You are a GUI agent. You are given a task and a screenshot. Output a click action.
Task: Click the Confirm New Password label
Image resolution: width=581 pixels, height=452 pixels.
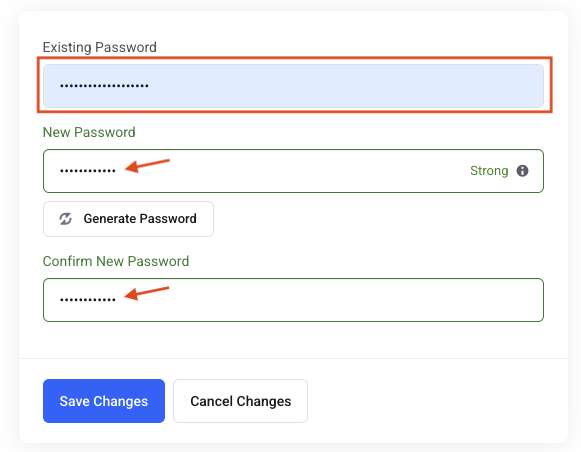click(x=116, y=261)
